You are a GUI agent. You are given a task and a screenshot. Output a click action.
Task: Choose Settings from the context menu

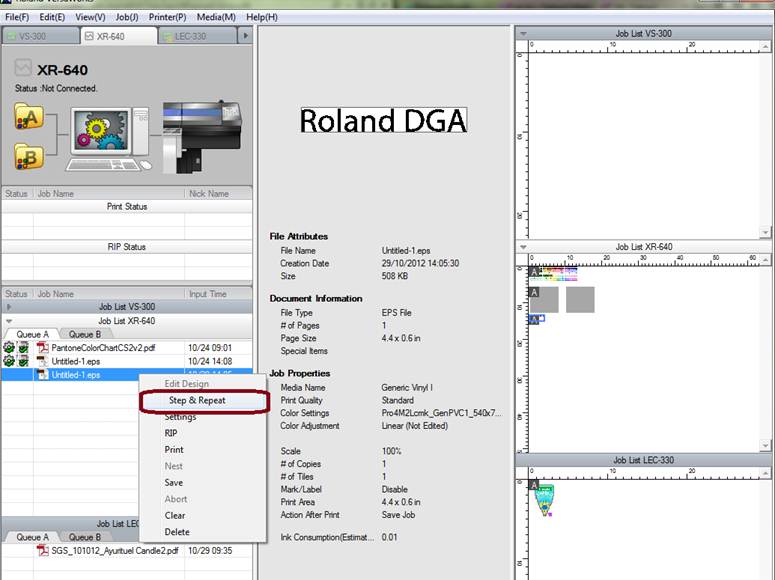[203, 417]
